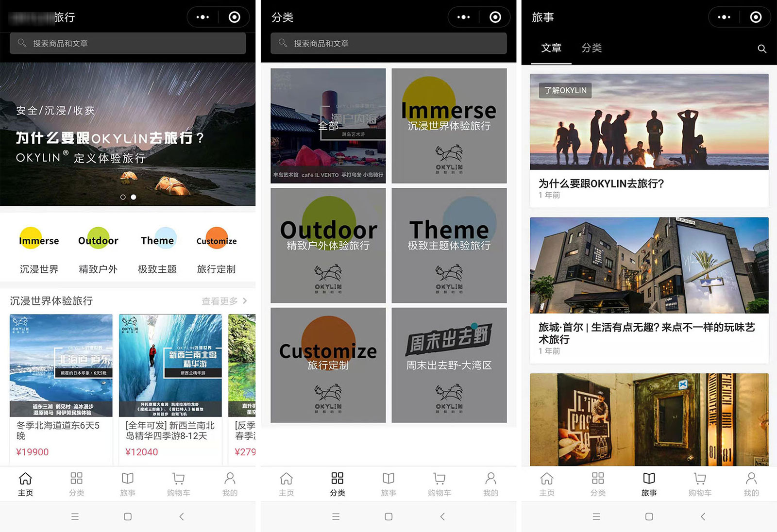Open the Customize orange circle shortcut on home page

click(x=217, y=239)
